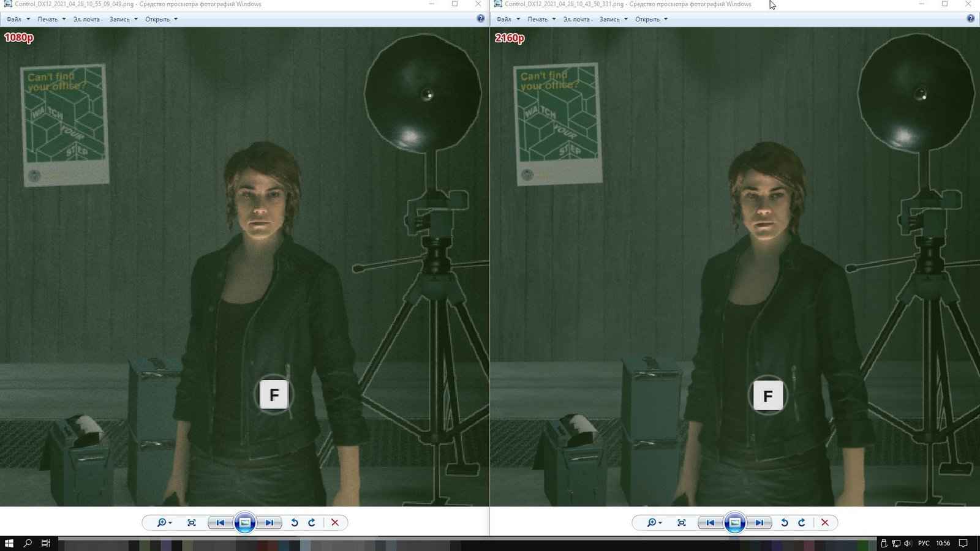980x551 pixels.
Task: Open help icon in right viewer
Action: [x=971, y=19]
